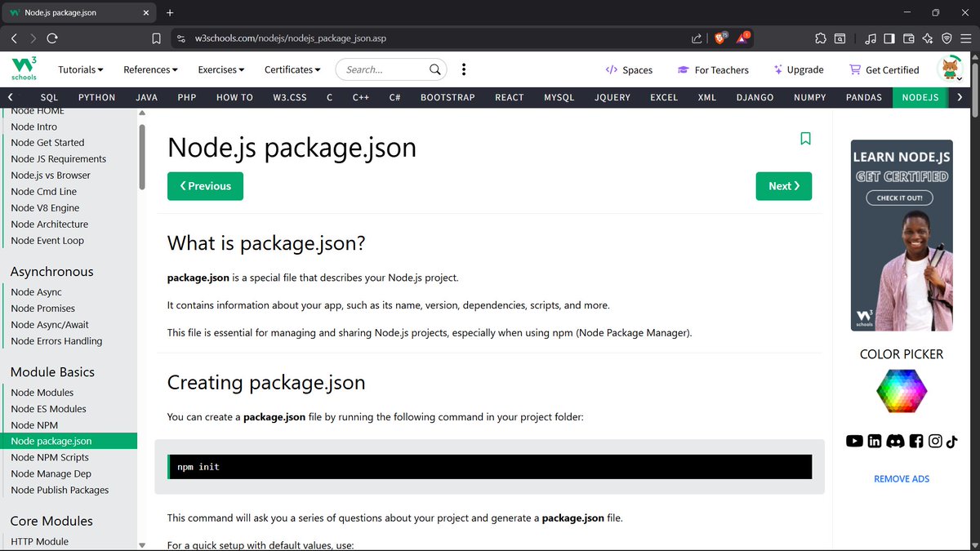Expand the Exercises dropdown
The image size is (980, 551).
click(221, 69)
